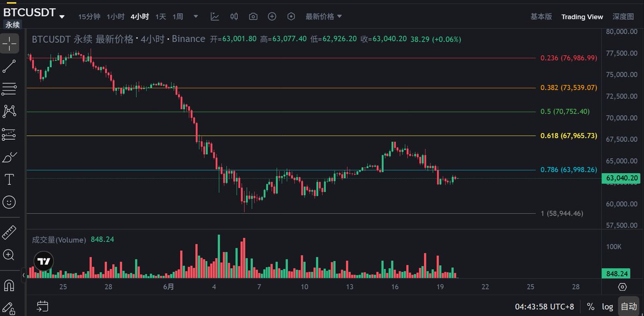Collapse the left drawing toolbar arrow

coord(23,276)
